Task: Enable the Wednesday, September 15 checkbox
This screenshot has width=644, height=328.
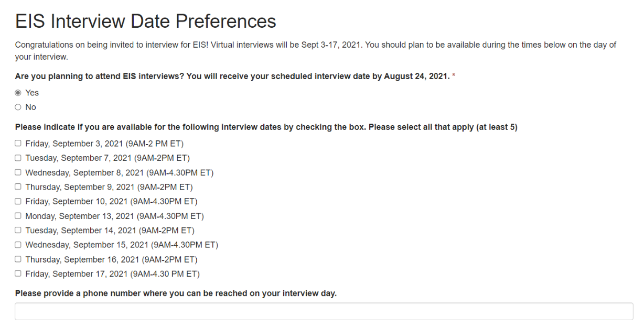Action: (x=18, y=245)
